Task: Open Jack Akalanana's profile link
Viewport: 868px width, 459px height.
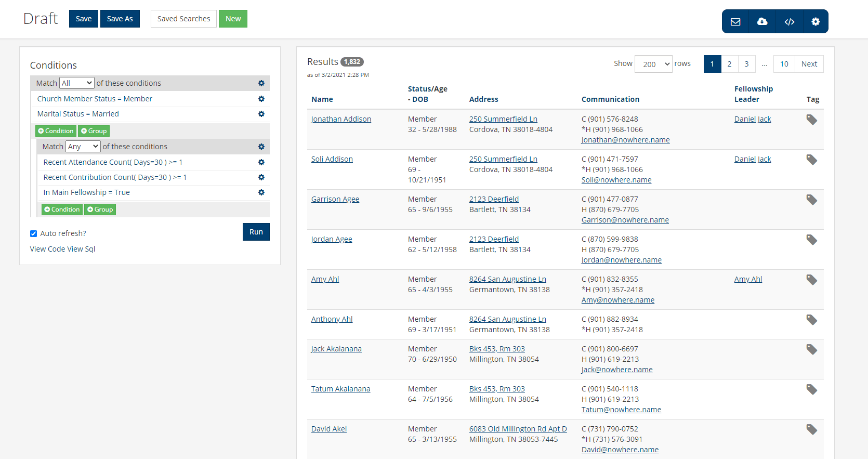Action: click(336, 349)
